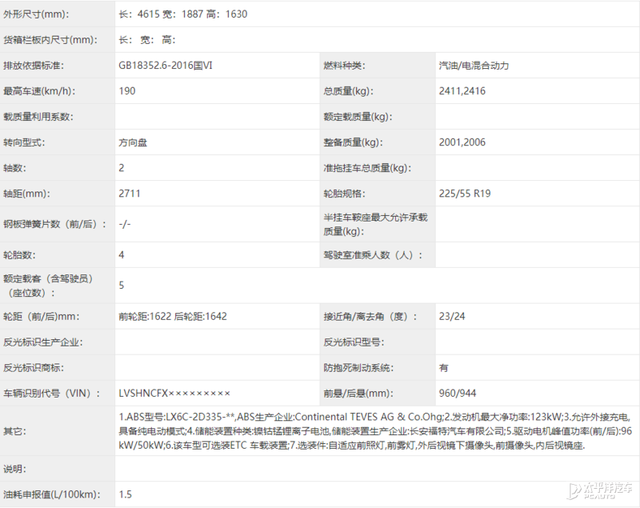Click the max speed value 190
The height and width of the screenshot is (508, 640).
(127, 91)
